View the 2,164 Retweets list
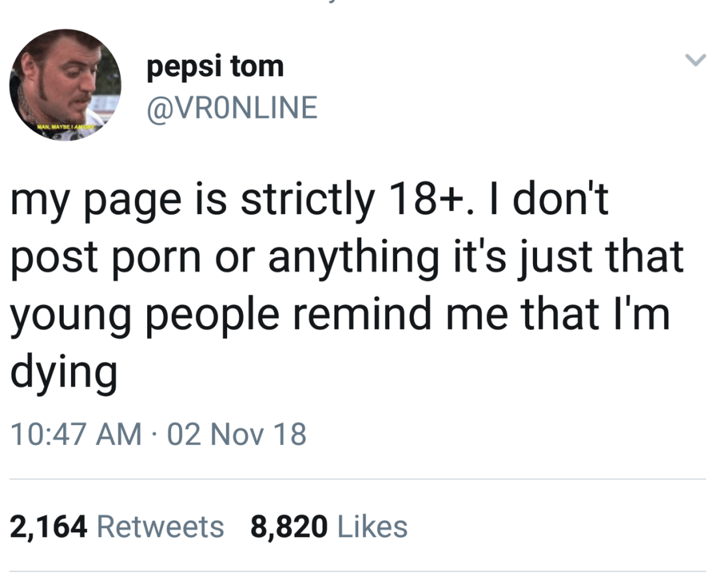This screenshot has width=716, height=588. click(117, 526)
